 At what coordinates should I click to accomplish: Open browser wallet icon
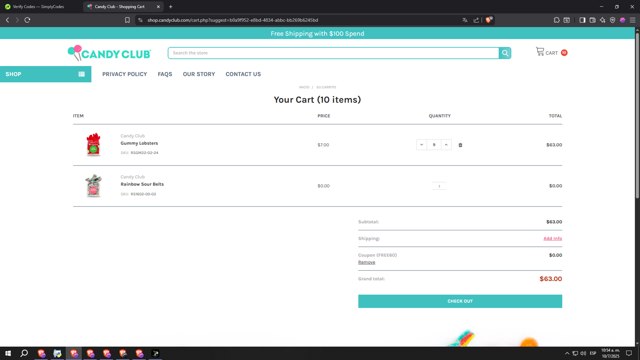(592, 20)
